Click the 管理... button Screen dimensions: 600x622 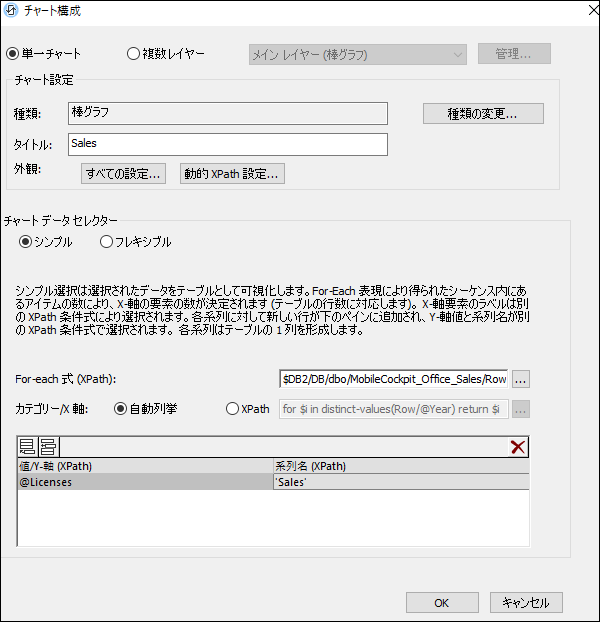click(514, 54)
